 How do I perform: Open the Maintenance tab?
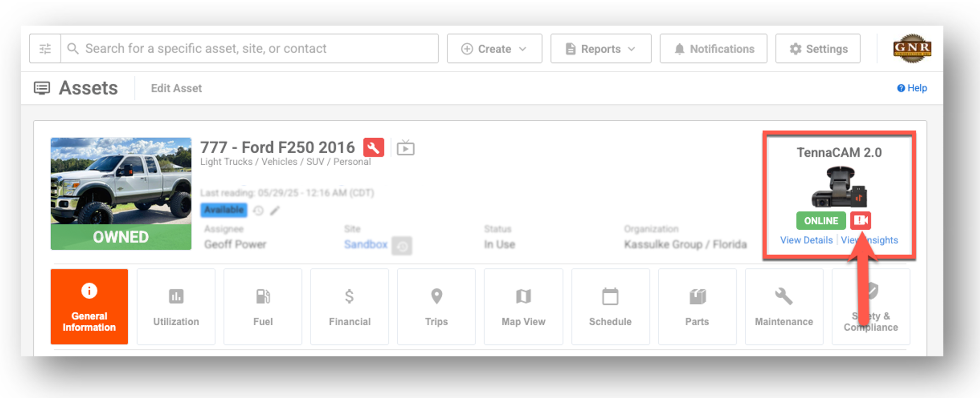pyautogui.click(x=784, y=307)
